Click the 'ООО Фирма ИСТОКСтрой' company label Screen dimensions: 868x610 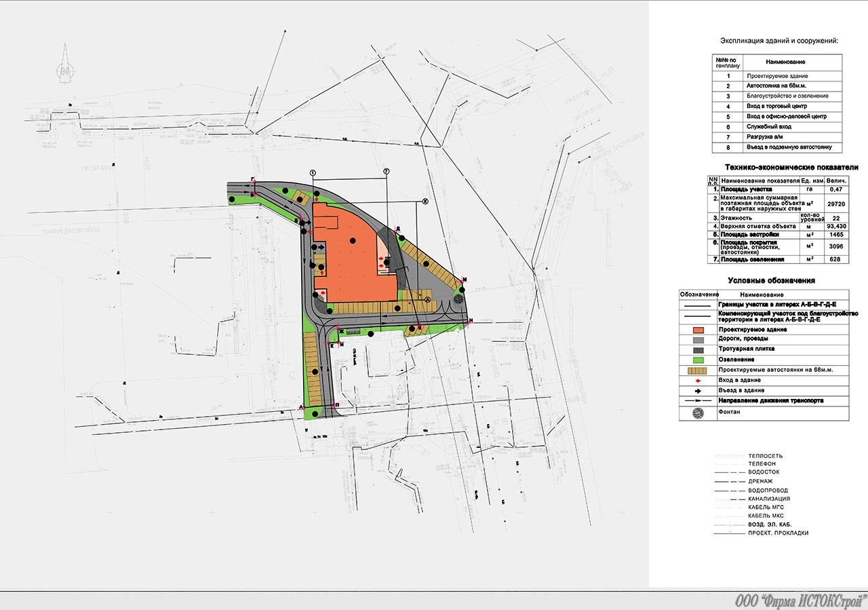[x=800, y=601]
